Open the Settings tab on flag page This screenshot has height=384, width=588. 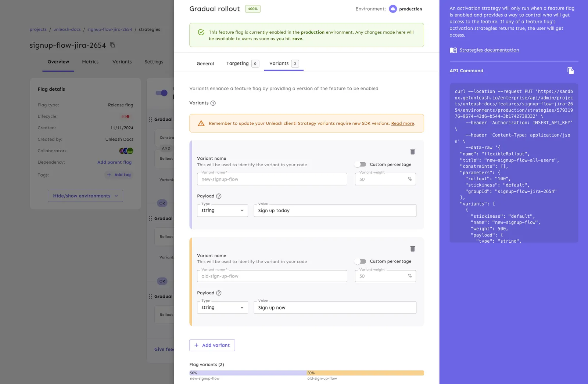coord(154,62)
